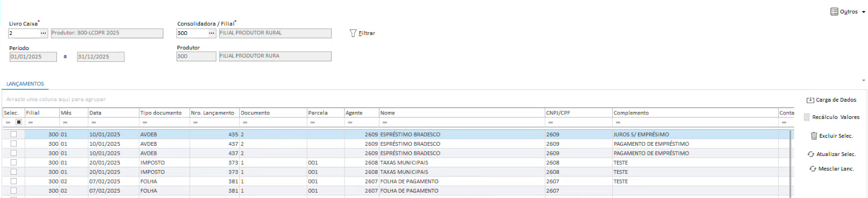Click filter operator icon under Documento column
Image resolution: width=868 pixels, height=198 pixels.
pos(245,123)
